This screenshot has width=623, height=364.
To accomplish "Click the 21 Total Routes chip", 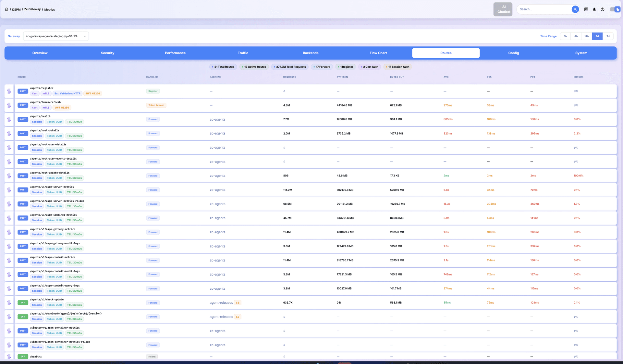I will tap(223, 67).
